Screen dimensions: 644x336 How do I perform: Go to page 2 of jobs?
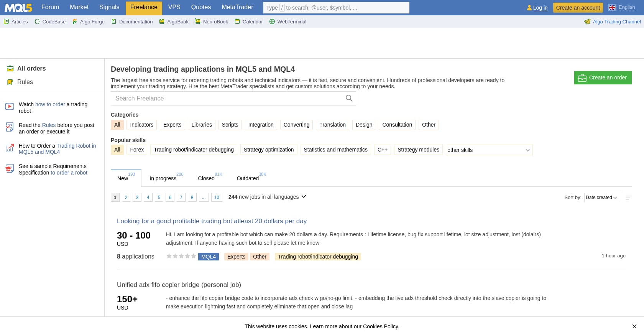click(126, 197)
